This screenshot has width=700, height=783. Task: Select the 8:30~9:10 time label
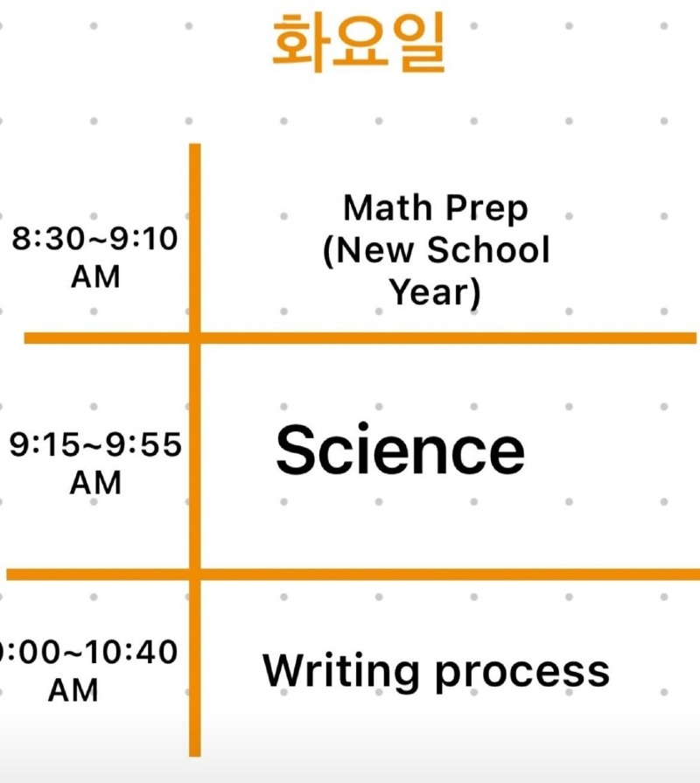(x=94, y=240)
